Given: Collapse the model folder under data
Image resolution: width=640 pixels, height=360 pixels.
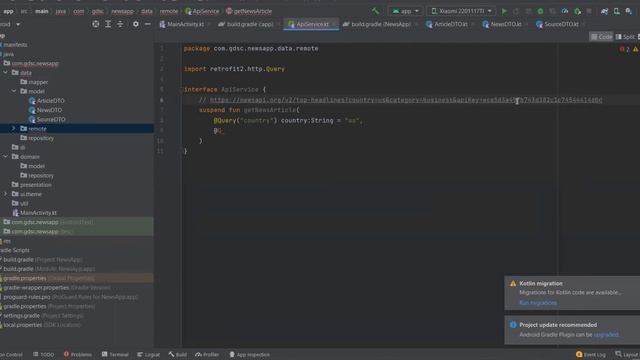Looking at the screenshot, I should click(x=14, y=91).
